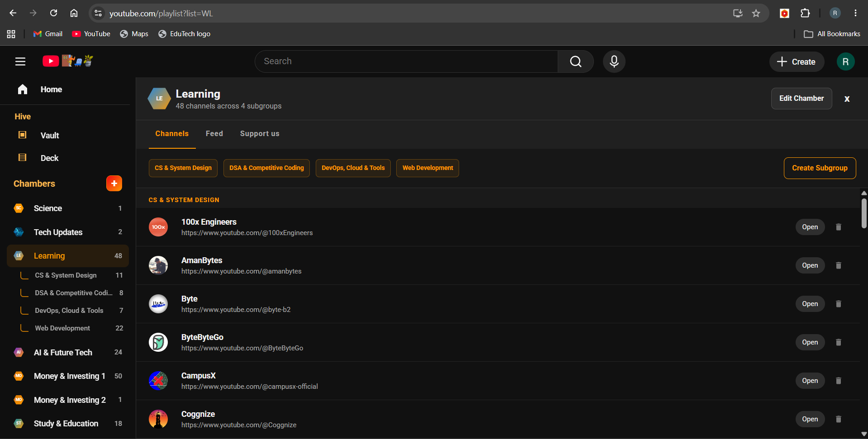Open the AmanBytes channel
This screenshot has height=439, width=868.
810,265
